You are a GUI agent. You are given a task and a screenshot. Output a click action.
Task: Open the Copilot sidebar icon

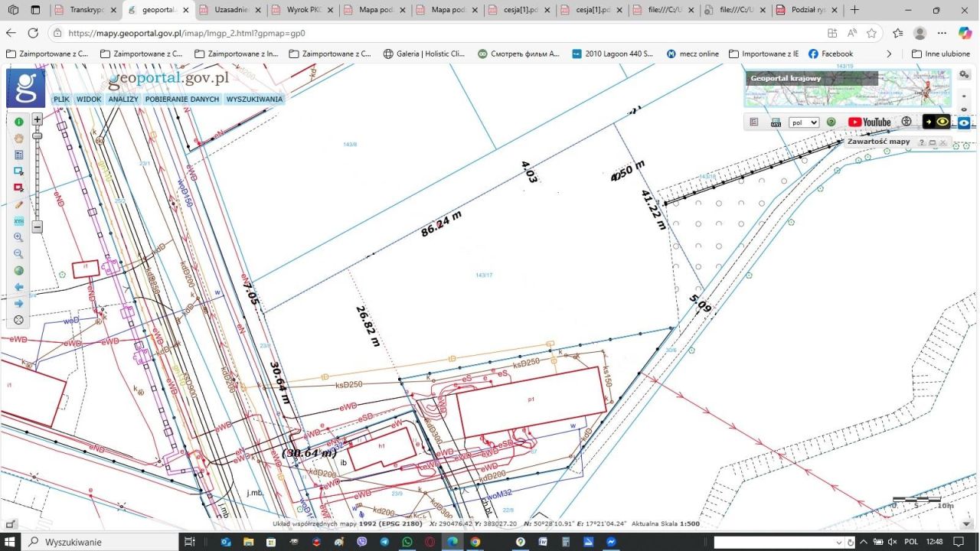[x=965, y=33]
